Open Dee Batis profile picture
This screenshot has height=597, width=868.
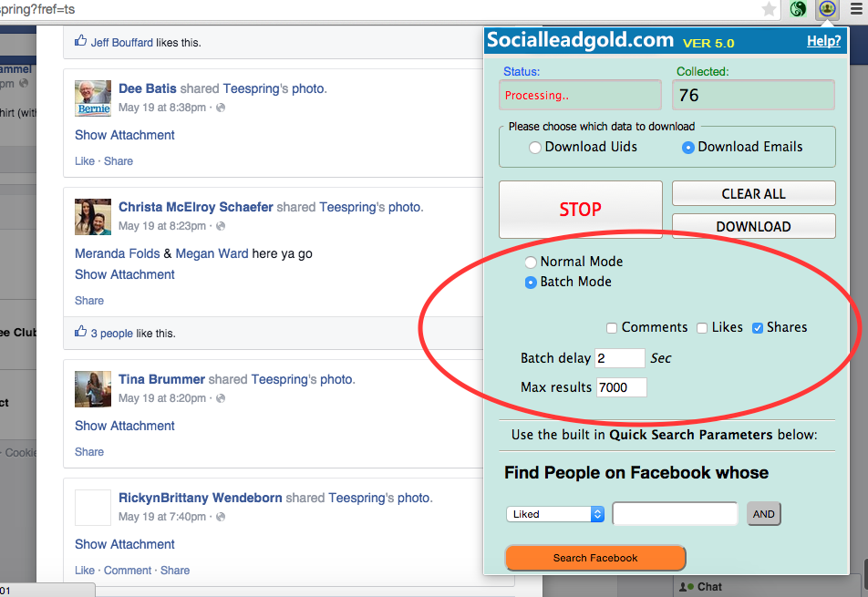(93, 98)
